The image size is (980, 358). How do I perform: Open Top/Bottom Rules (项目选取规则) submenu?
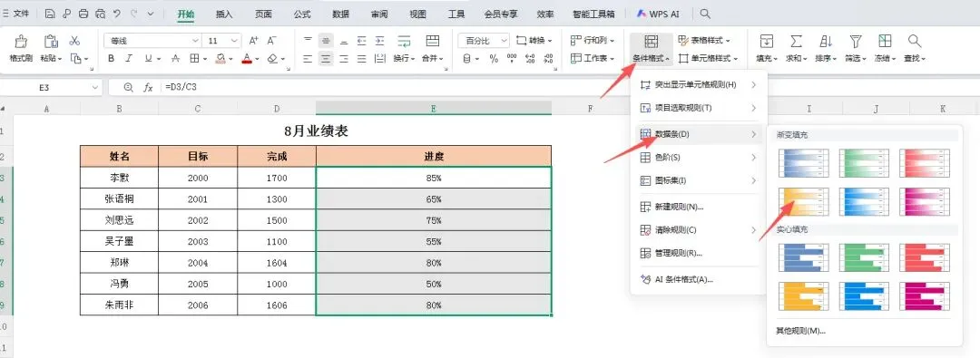coord(698,108)
